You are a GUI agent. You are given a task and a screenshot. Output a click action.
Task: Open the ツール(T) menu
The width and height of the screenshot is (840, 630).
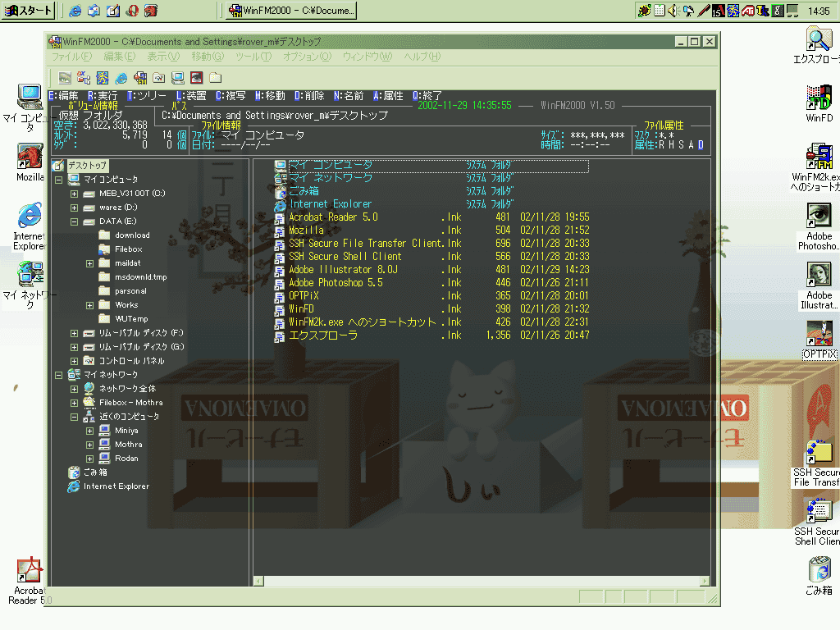(x=253, y=57)
